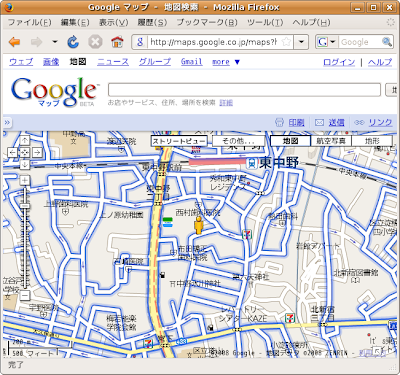This screenshot has height=375, width=400.
Task: Focus the URL address bar
Action: [213, 42]
